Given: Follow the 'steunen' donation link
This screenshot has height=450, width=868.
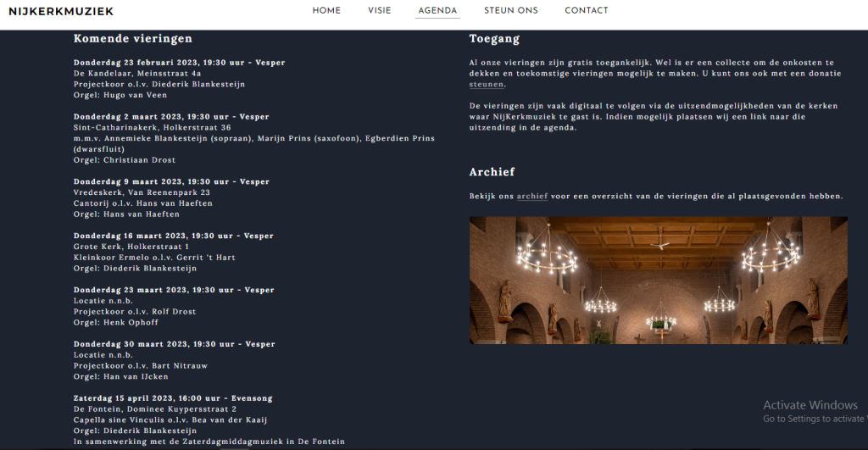Looking at the screenshot, I should point(487,85).
